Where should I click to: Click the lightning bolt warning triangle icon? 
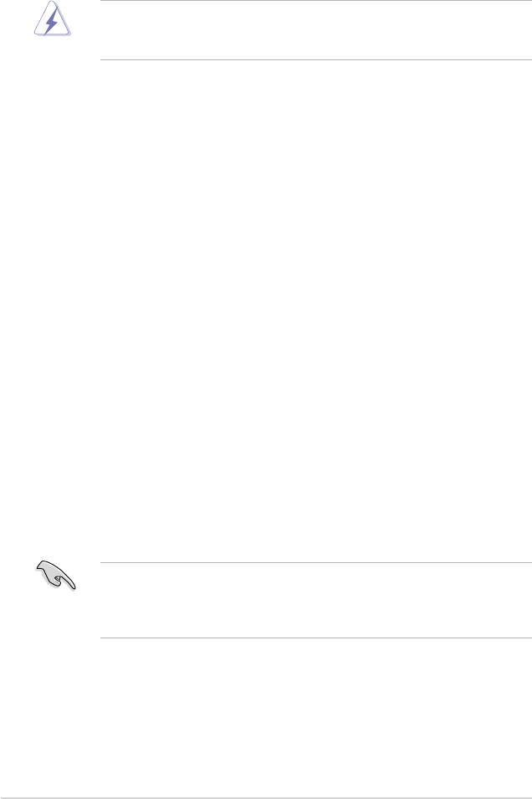tap(53, 19)
